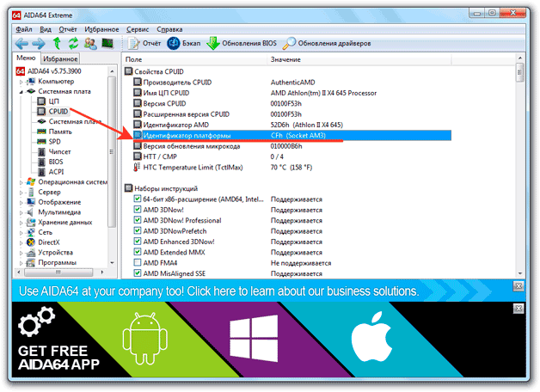Expand the Хранение данных node
The height and width of the screenshot is (392, 540).
pyautogui.click(x=21, y=223)
